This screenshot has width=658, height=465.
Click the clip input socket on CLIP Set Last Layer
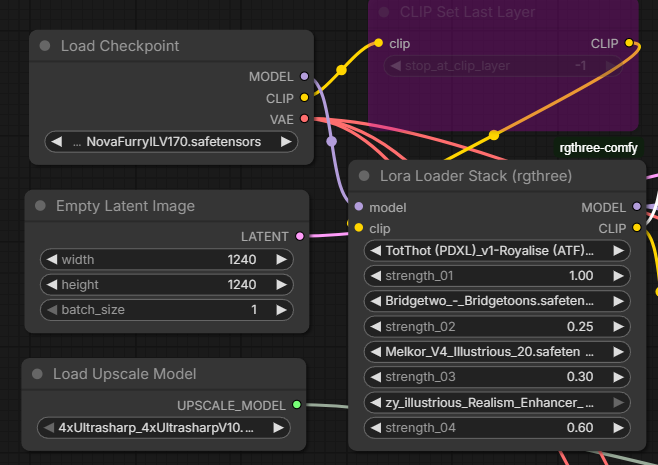pyautogui.click(x=379, y=43)
